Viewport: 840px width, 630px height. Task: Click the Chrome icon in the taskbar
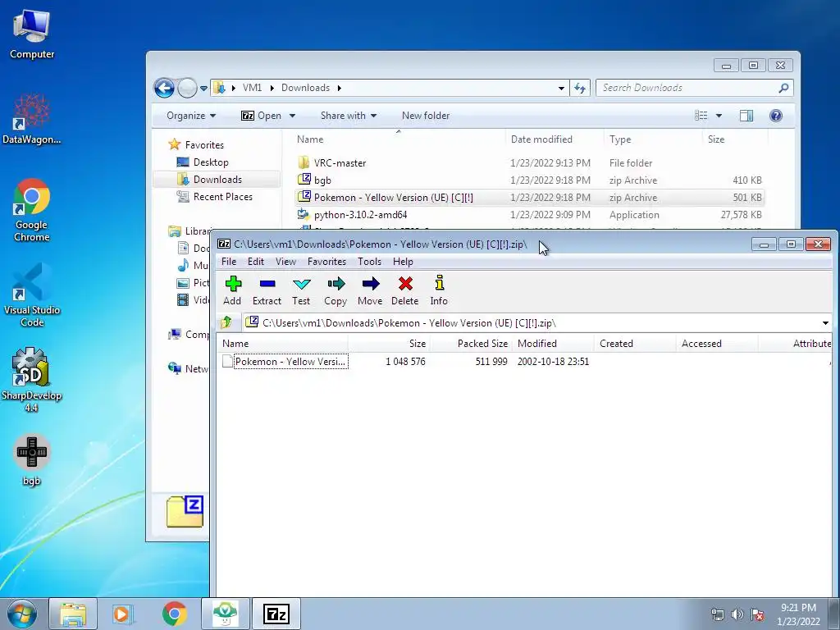pyautogui.click(x=174, y=614)
